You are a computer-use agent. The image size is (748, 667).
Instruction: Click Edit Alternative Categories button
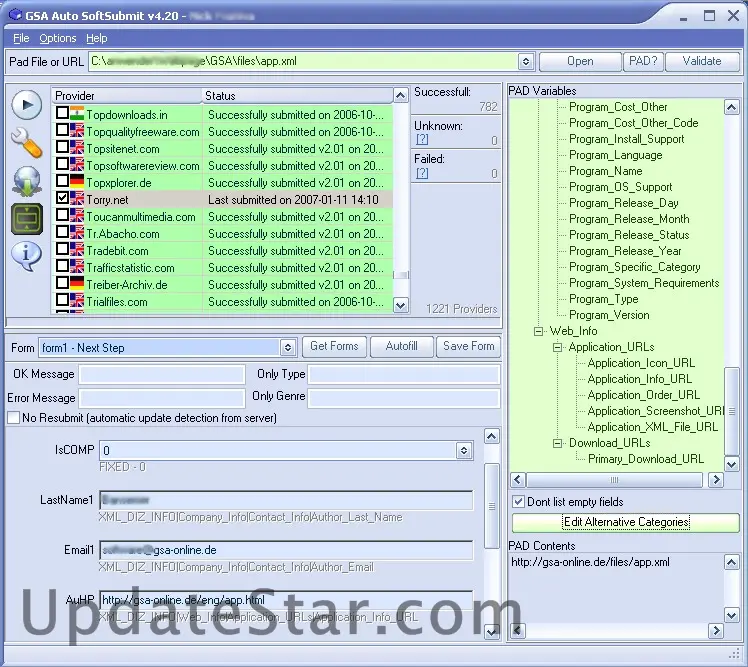click(x=626, y=522)
